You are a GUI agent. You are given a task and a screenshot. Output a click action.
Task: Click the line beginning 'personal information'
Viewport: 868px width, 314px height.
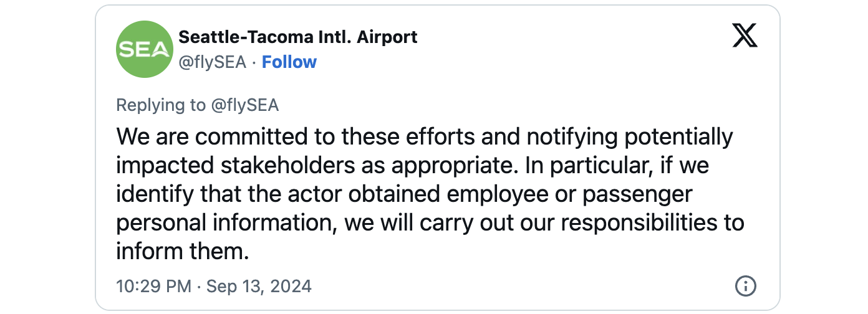tap(430, 223)
